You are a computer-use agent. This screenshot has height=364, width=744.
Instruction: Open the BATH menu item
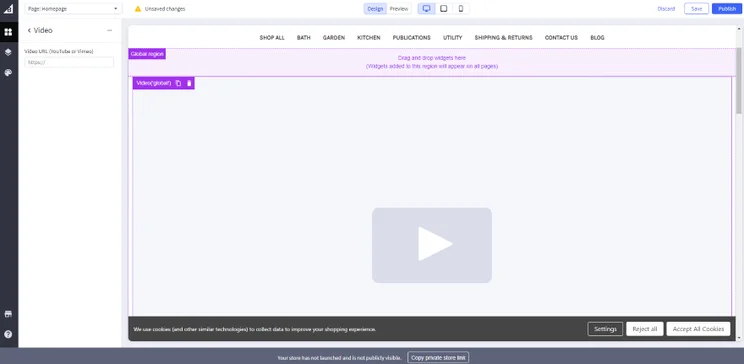tap(304, 37)
